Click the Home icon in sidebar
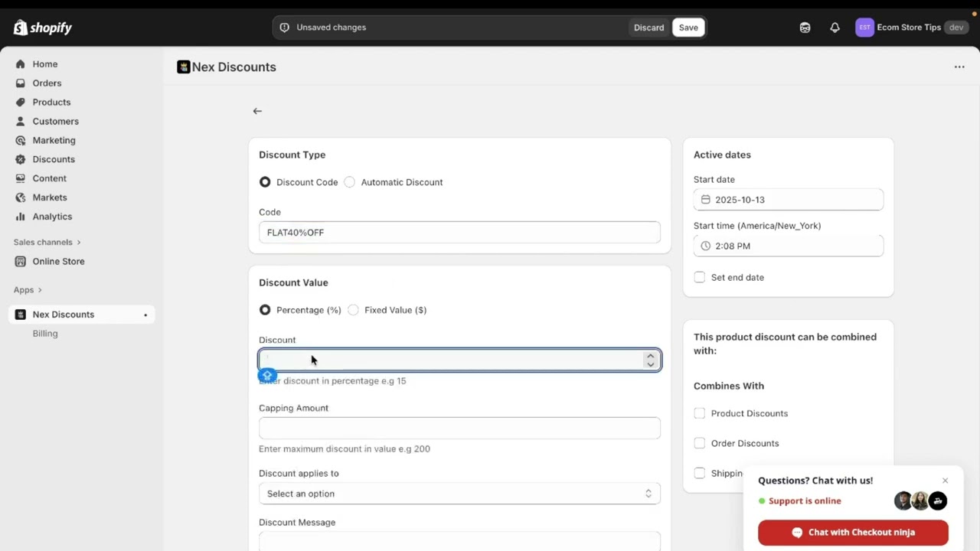Viewport: 980px width, 551px height. point(21,64)
